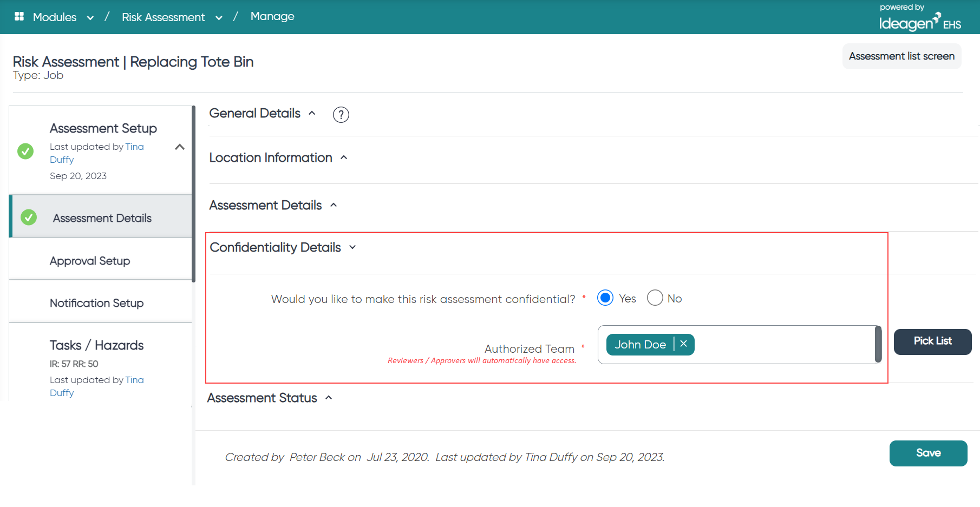The width and height of the screenshot is (980, 507).
Task: Click Tina Duffy link under Assessment Setup
Action: point(97,153)
